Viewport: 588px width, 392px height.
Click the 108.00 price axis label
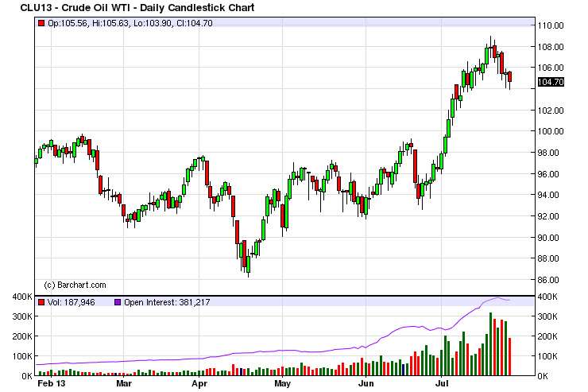click(x=551, y=47)
